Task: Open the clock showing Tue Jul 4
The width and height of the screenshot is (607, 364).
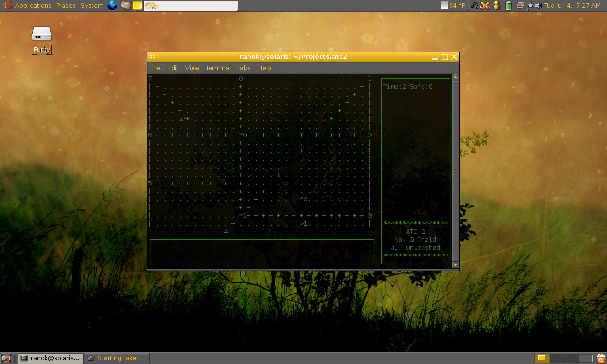Action: 572,6
